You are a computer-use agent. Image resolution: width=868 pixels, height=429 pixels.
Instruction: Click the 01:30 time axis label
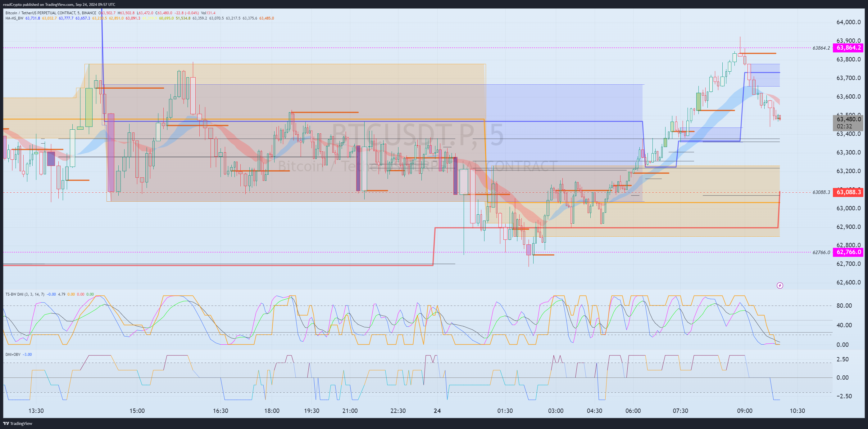[505, 411]
